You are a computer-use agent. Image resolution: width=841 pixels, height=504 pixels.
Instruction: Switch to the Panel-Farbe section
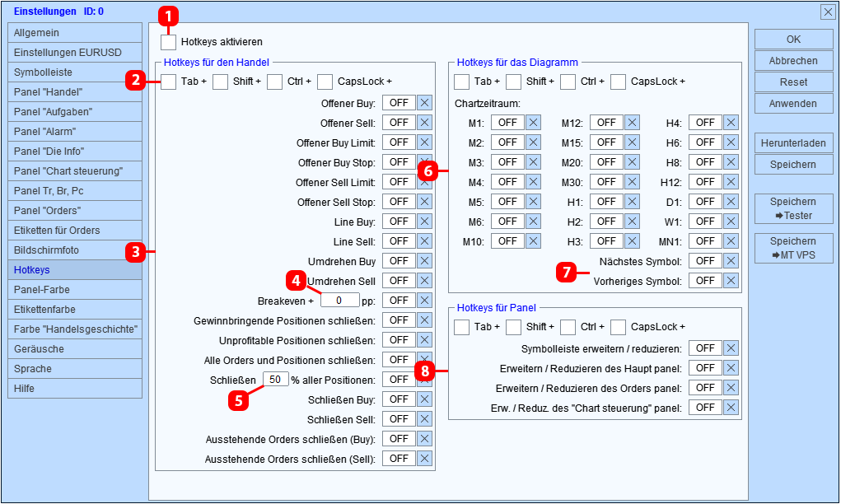(x=75, y=290)
